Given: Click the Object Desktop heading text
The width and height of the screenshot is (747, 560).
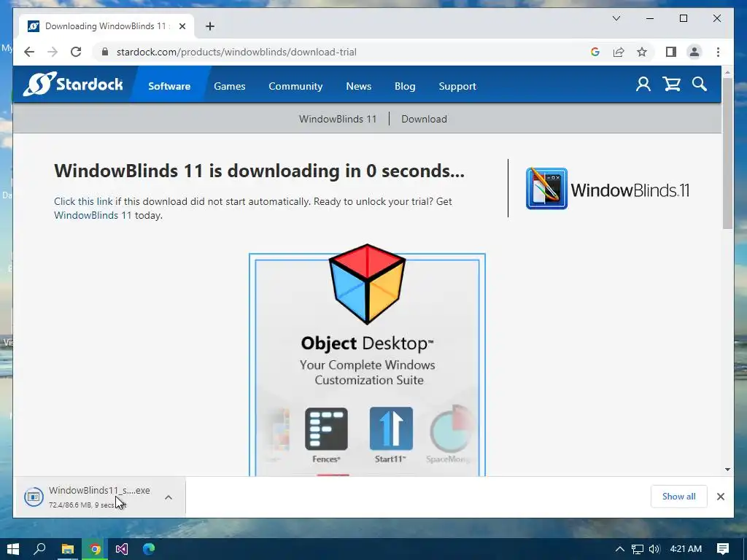Looking at the screenshot, I should pos(367,343).
